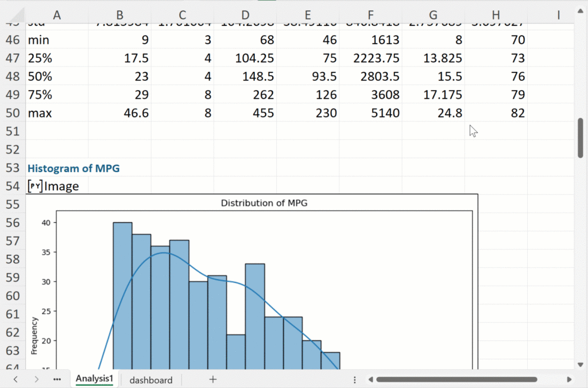Add a new sheet with the plus icon
This screenshot has height=388, width=588.
coord(213,379)
